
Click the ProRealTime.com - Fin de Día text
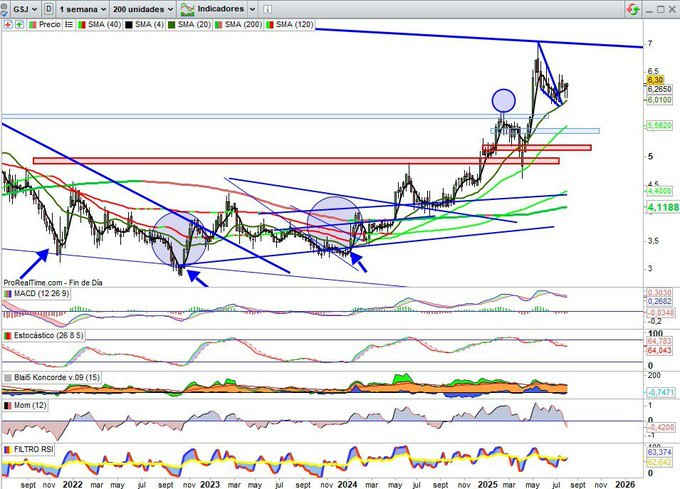[53, 283]
